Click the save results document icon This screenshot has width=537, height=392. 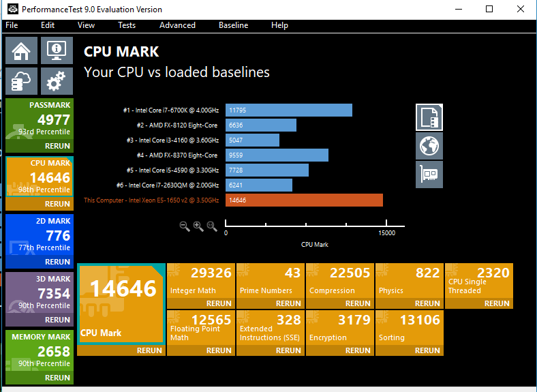pos(429,117)
